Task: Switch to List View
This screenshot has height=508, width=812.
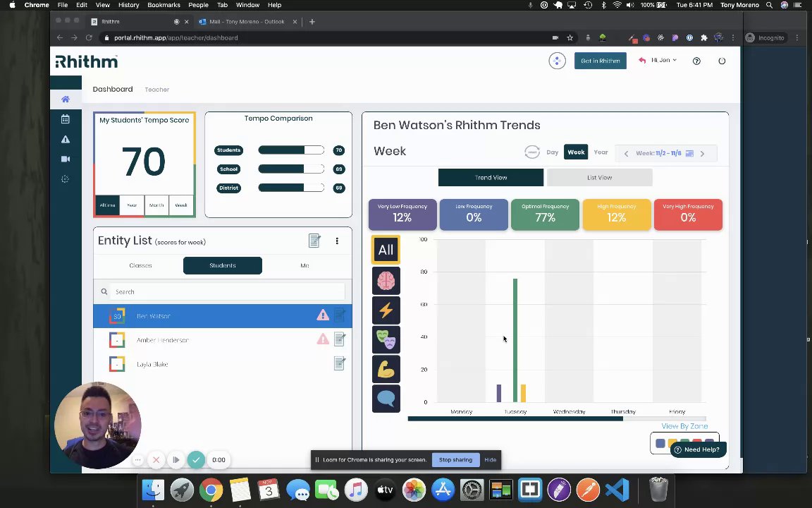Action: point(600,177)
